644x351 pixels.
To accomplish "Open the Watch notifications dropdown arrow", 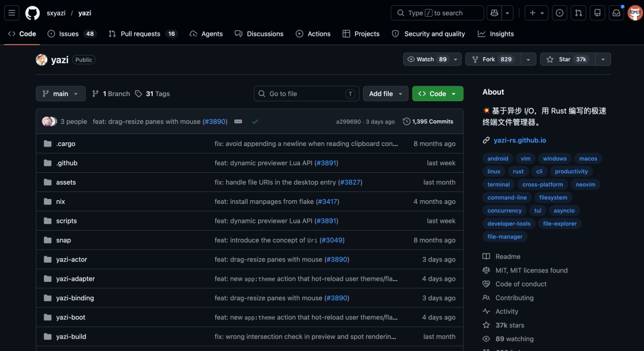I will tap(456, 59).
